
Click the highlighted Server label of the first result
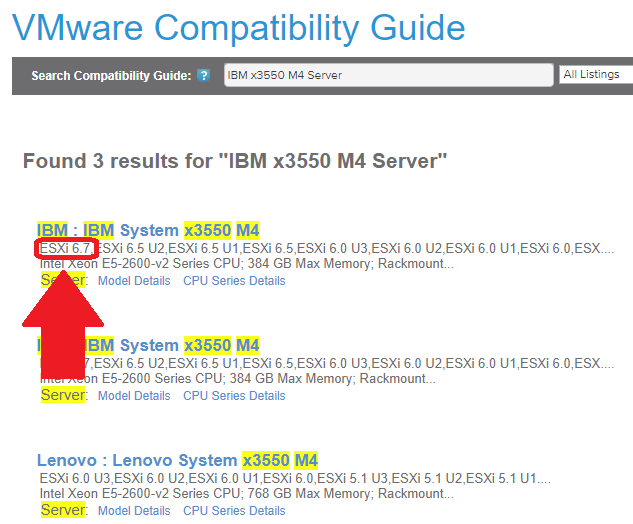[x=63, y=281]
